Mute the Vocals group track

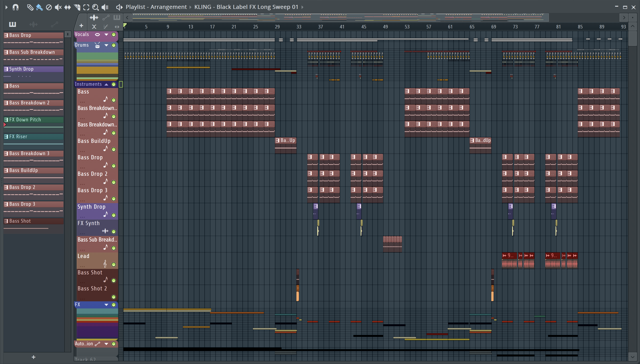coord(114,34)
